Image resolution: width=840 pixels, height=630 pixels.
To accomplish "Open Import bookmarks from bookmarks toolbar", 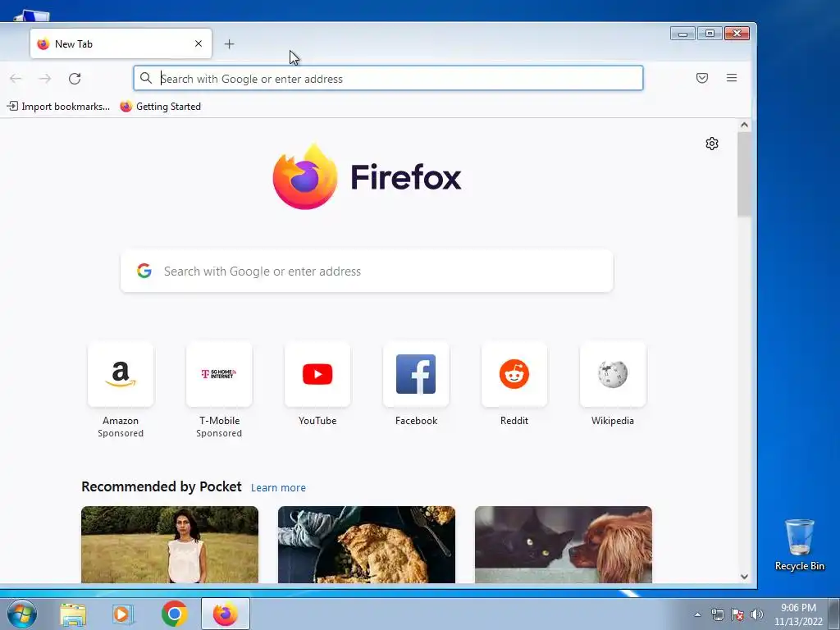I will 58,107.
